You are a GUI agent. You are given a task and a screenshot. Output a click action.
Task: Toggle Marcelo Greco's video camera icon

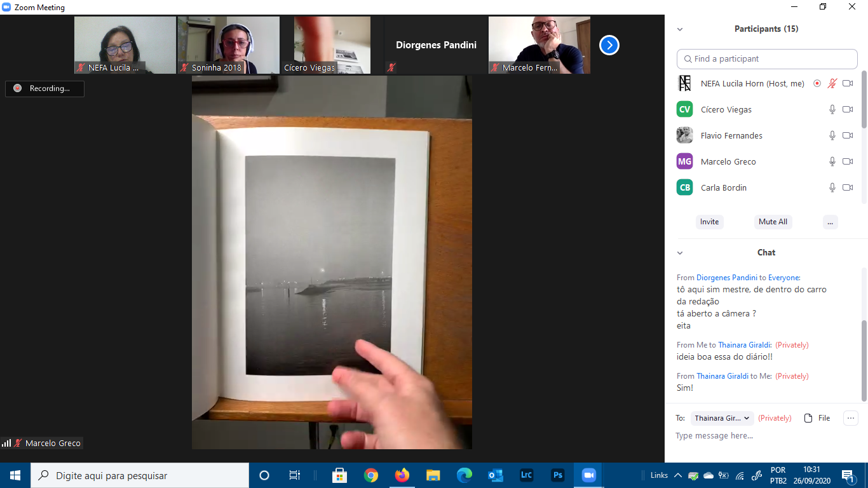click(x=847, y=161)
